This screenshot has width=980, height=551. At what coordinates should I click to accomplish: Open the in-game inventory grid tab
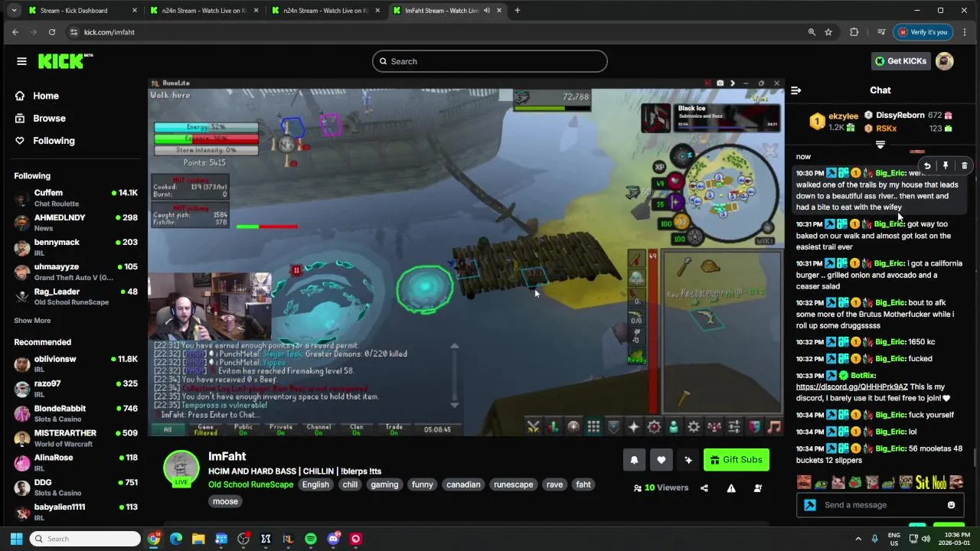click(593, 427)
